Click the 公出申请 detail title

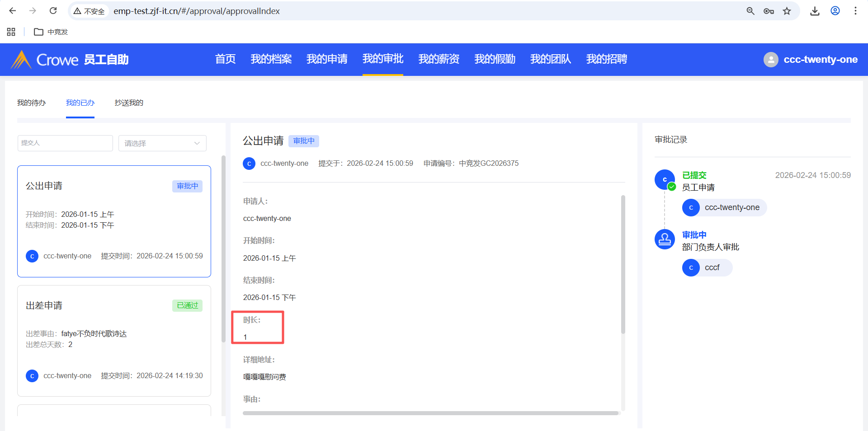(263, 141)
